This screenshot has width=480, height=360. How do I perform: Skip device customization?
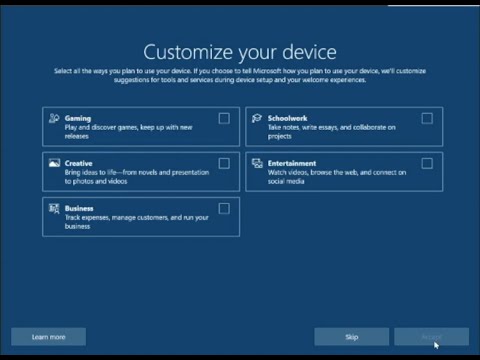click(x=351, y=337)
